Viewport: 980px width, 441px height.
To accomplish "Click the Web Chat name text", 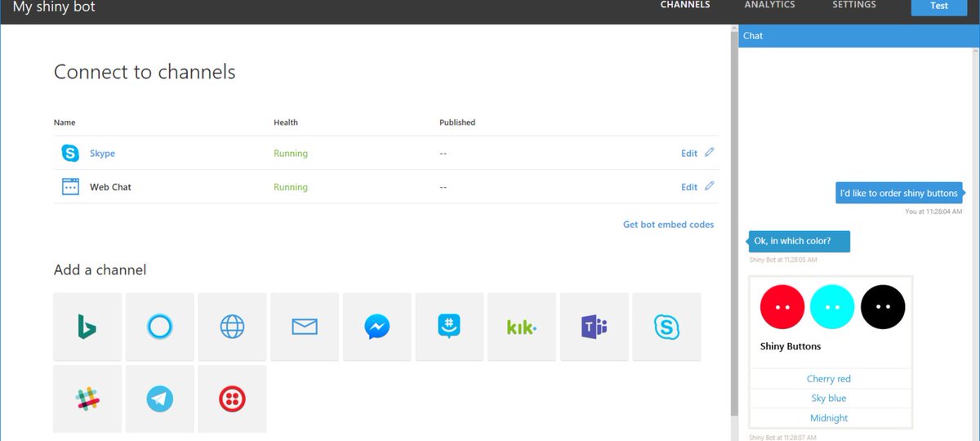I will pyautogui.click(x=110, y=187).
